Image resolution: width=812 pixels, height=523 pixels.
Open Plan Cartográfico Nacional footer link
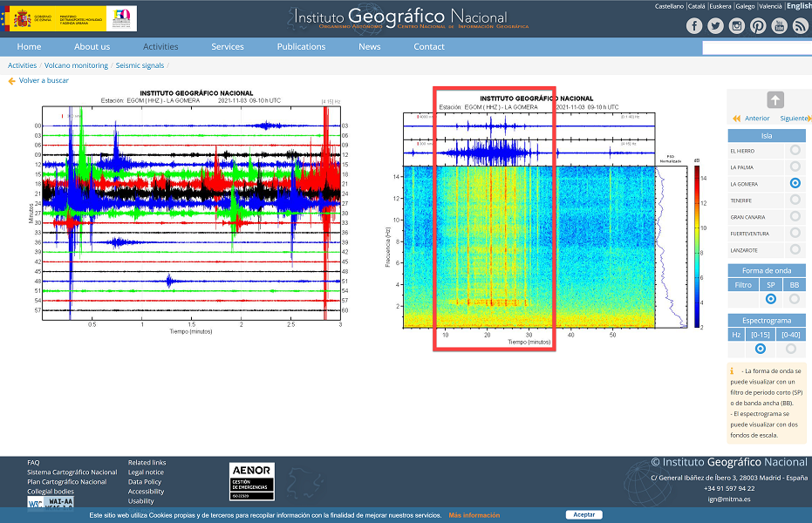[67, 482]
